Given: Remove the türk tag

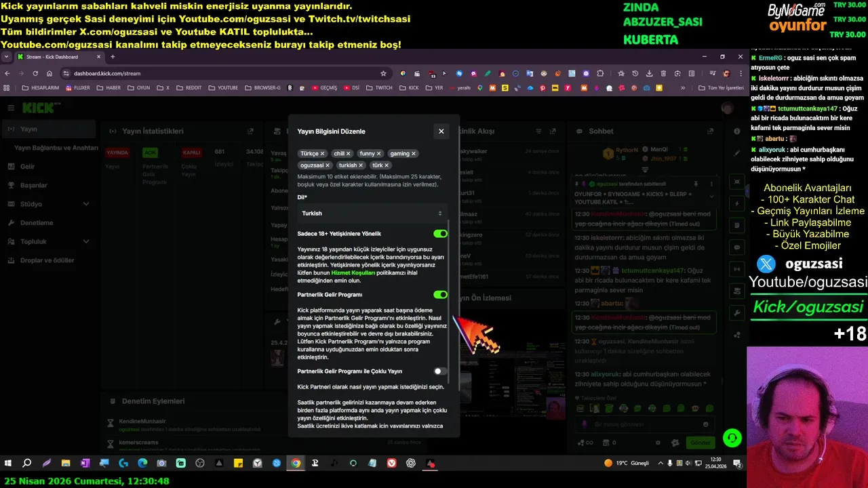Looking at the screenshot, I should click(x=387, y=165).
